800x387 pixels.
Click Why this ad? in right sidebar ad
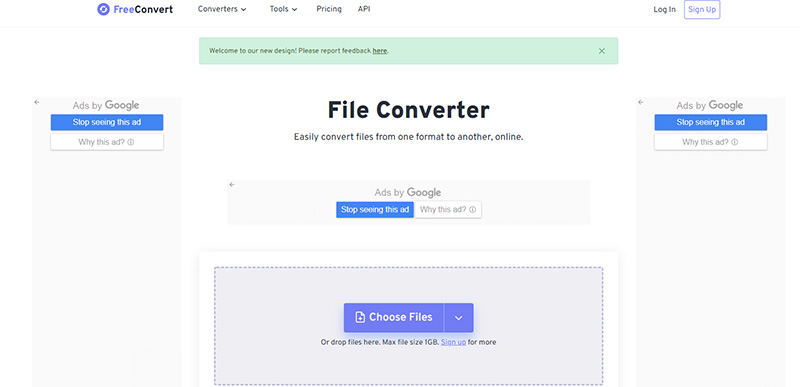(x=711, y=142)
